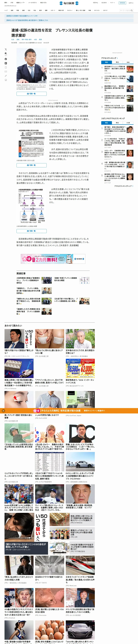The height and width of the screenshot is (644, 138).
Task: Select the トップ navigation item
Action: pos(6,11)
